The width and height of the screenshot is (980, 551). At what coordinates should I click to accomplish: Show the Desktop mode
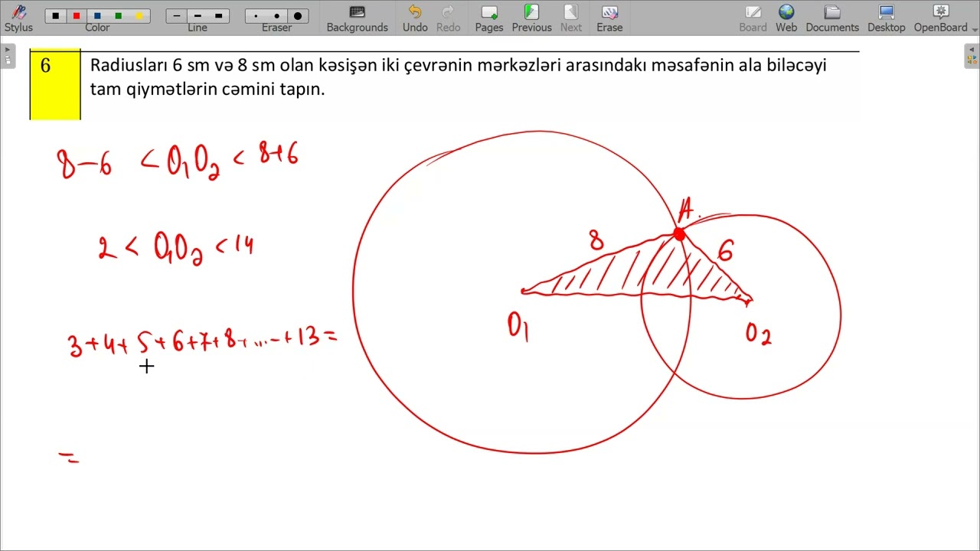click(887, 18)
